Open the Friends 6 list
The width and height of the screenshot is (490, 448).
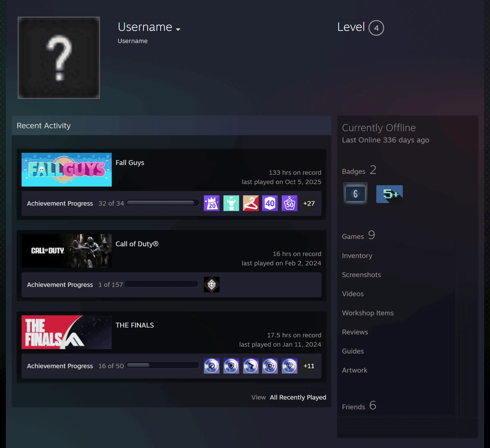click(x=359, y=406)
